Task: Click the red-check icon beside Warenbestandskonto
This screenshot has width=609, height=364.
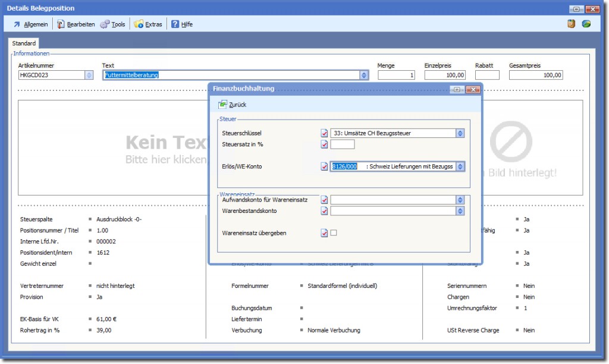Action: point(324,211)
